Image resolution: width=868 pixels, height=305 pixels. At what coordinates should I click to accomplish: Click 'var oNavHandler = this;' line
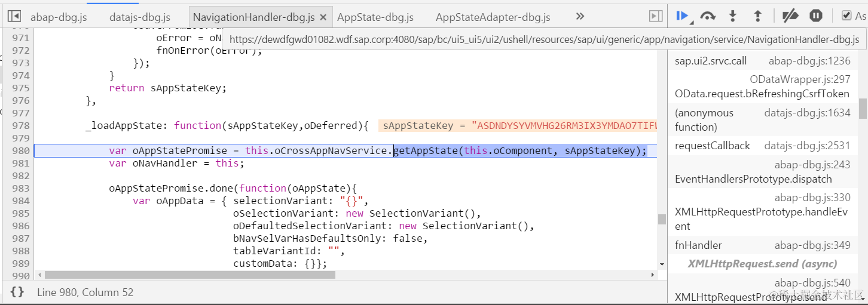pyautogui.click(x=176, y=163)
